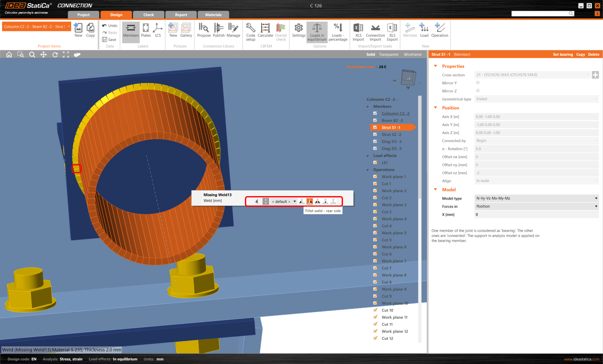Uncheck the Strut S2 -2 checkbox
The image size is (603, 364).
point(375,134)
